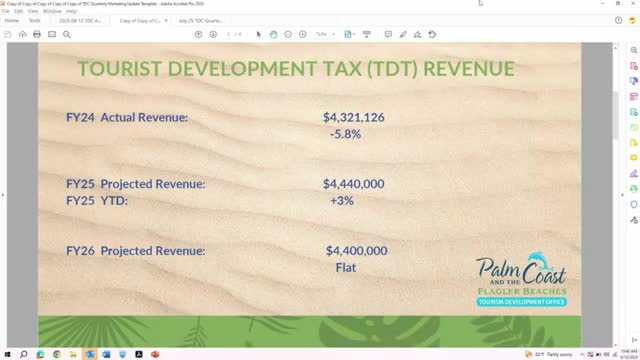Click the upload to cloud icon
Image resolution: width=640 pixels, height=360 pixels.
[x=22, y=35]
